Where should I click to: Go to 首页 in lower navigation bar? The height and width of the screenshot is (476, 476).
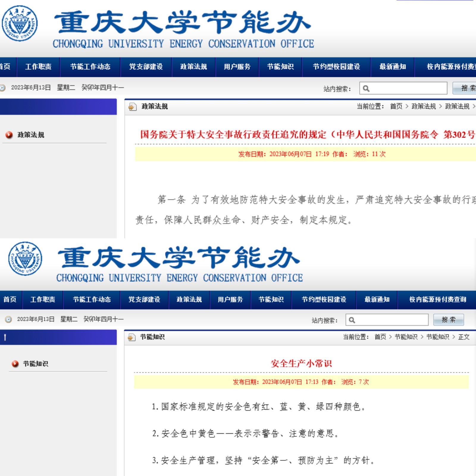tap(10, 299)
